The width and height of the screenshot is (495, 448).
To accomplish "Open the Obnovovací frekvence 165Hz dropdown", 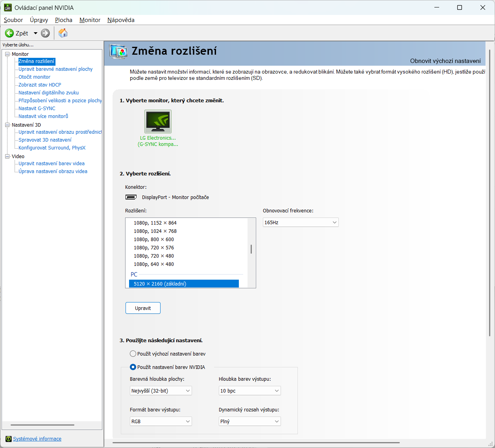I will (x=301, y=222).
